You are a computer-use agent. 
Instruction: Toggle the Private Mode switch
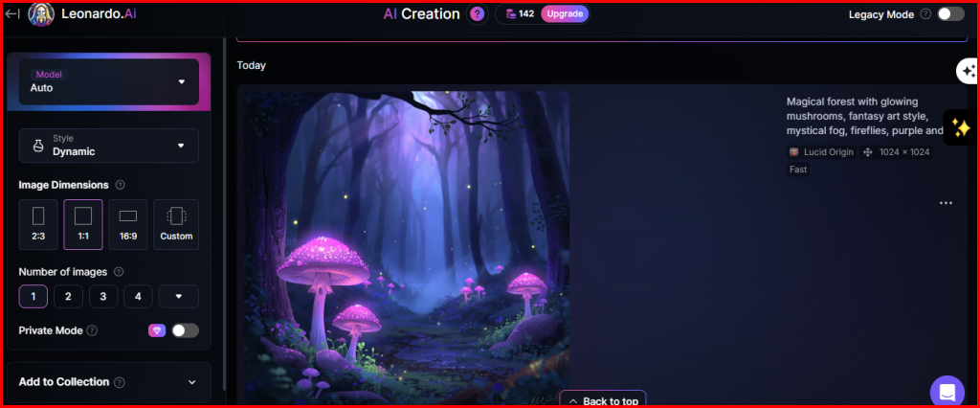[x=185, y=330]
